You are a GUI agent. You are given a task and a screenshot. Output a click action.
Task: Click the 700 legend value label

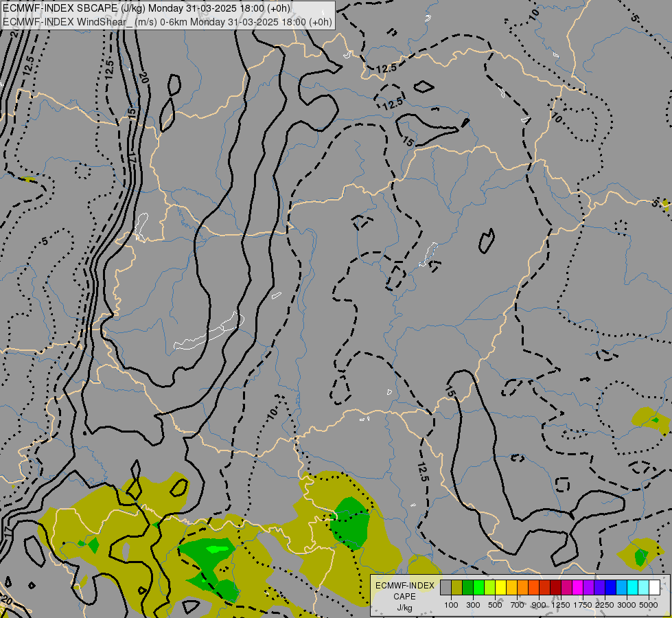tap(518, 605)
